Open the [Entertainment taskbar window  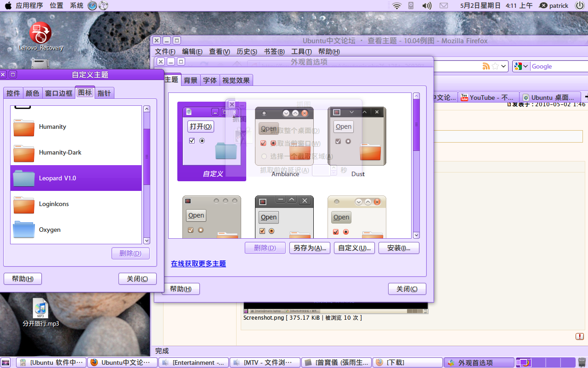click(x=194, y=362)
